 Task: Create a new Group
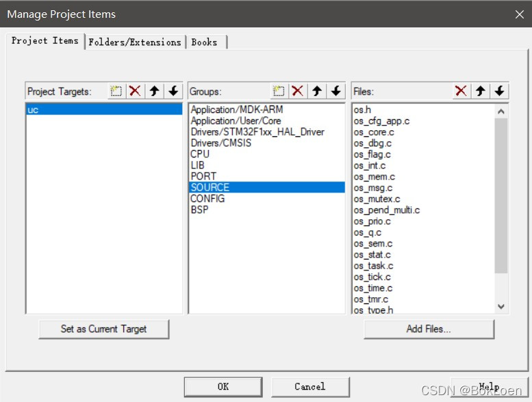tap(279, 91)
